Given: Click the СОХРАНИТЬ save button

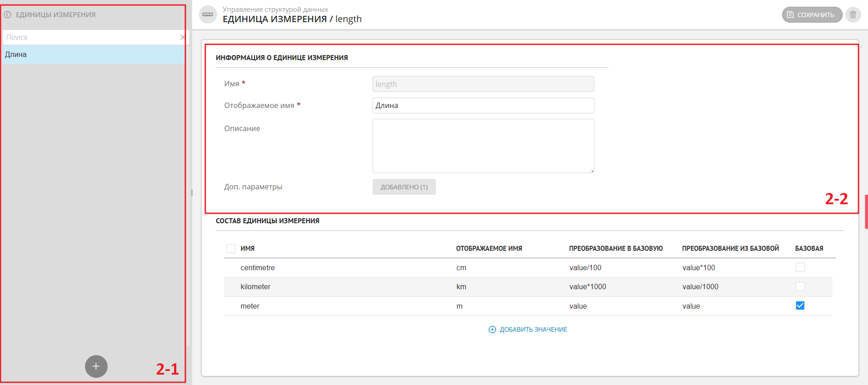Looking at the screenshot, I should pyautogui.click(x=811, y=15).
